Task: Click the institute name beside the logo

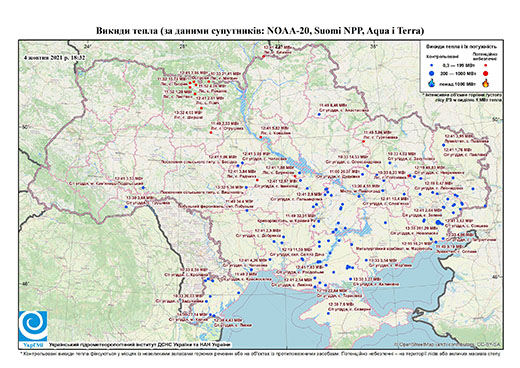Action: point(140,344)
